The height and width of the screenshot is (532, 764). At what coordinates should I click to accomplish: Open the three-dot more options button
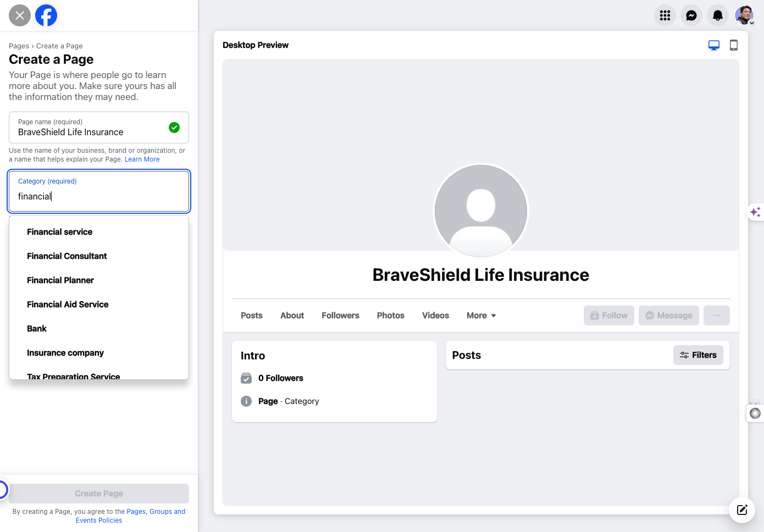click(x=717, y=315)
